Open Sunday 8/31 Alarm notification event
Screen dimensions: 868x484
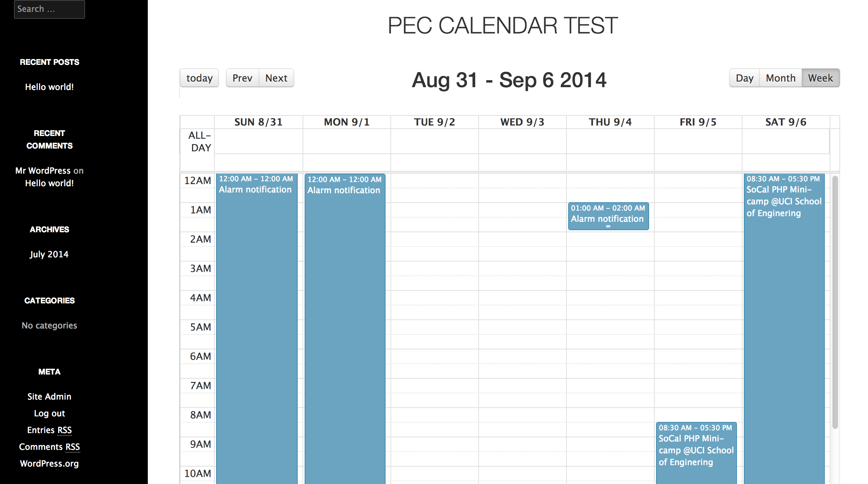257,328
